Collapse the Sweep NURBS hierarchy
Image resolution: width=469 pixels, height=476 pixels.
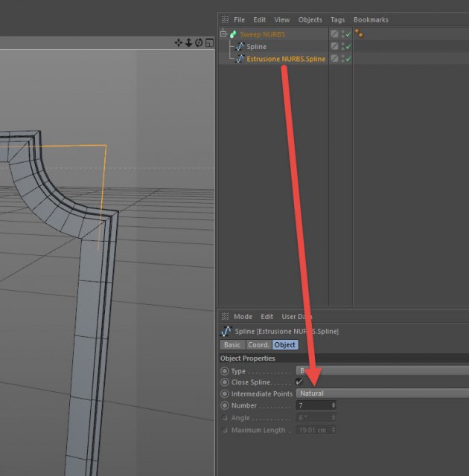223,33
